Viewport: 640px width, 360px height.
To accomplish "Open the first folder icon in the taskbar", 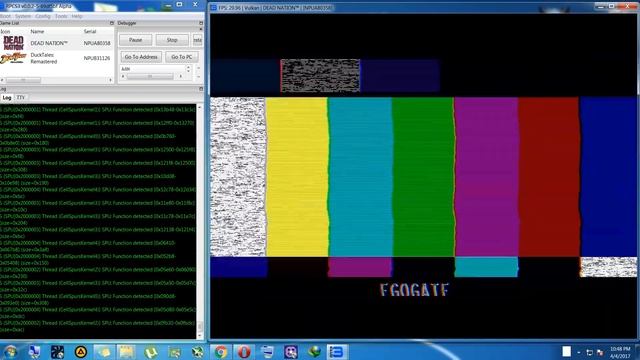I will (104, 352).
